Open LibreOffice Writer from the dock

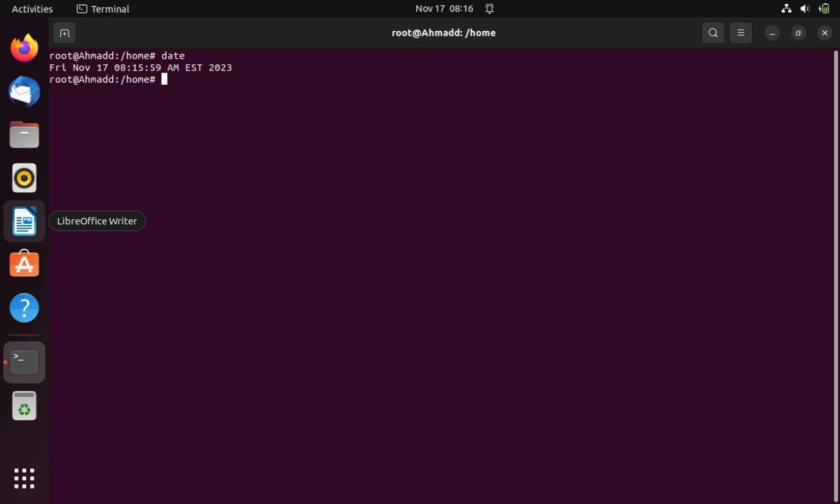point(24,221)
